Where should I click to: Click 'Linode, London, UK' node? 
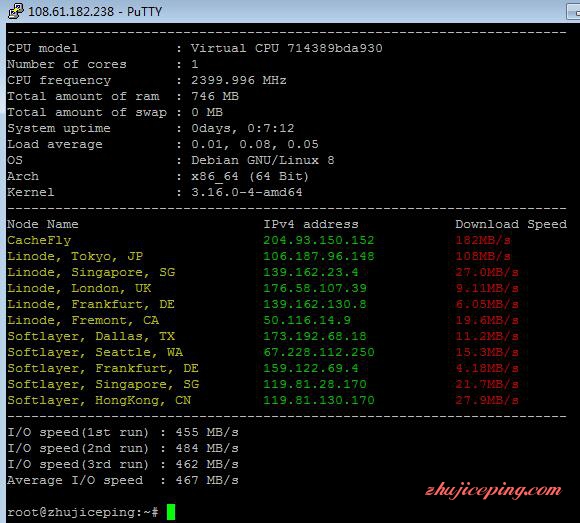click(79, 288)
